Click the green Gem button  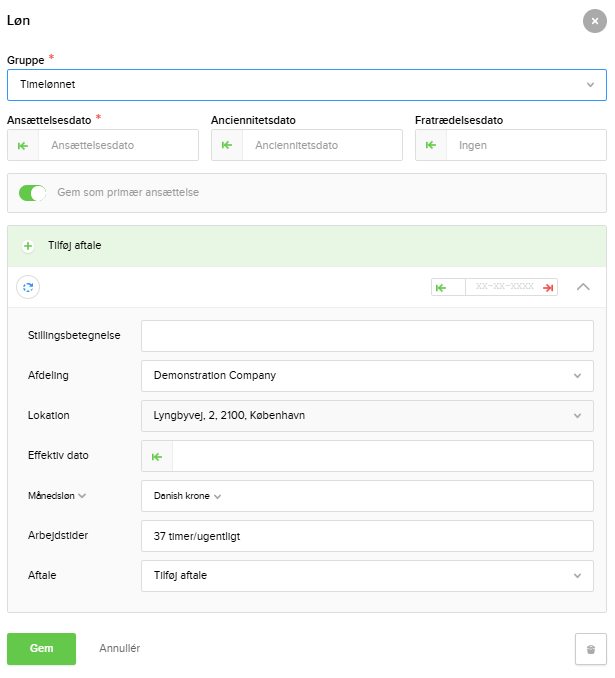point(41,648)
